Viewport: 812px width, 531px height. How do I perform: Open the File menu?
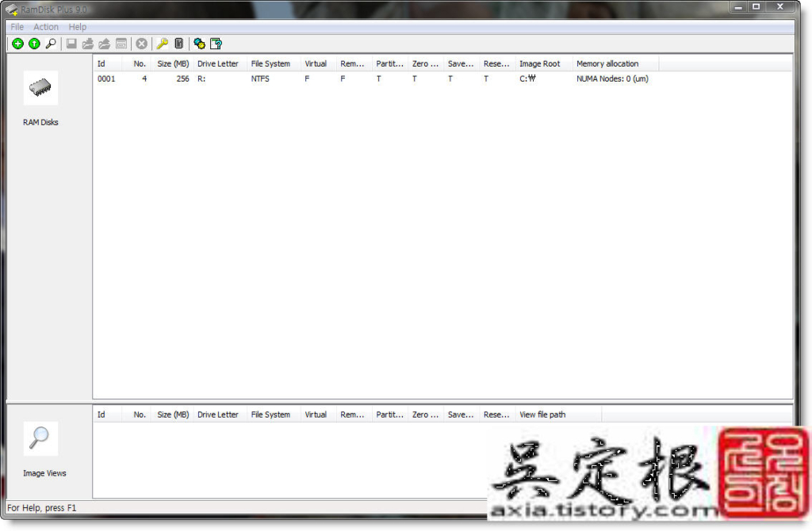tap(17, 27)
